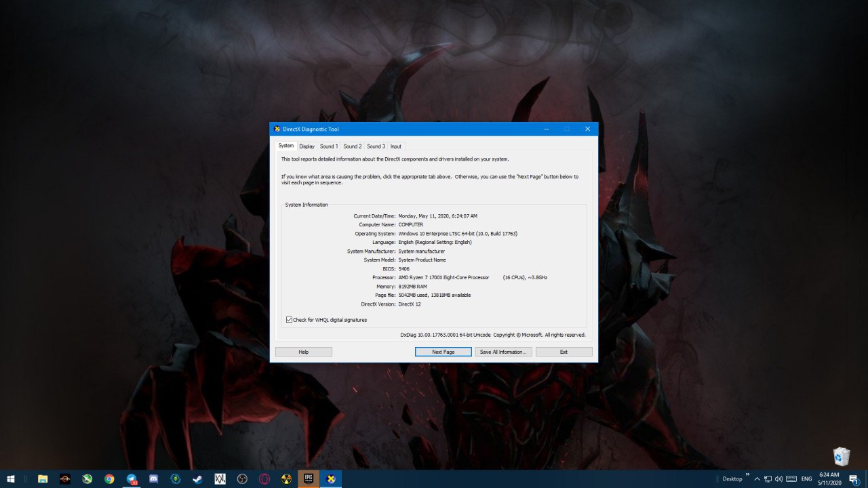This screenshot has height=488, width=868.
Task: Click the Current Date/Time value
Action: tap(438, 216)
